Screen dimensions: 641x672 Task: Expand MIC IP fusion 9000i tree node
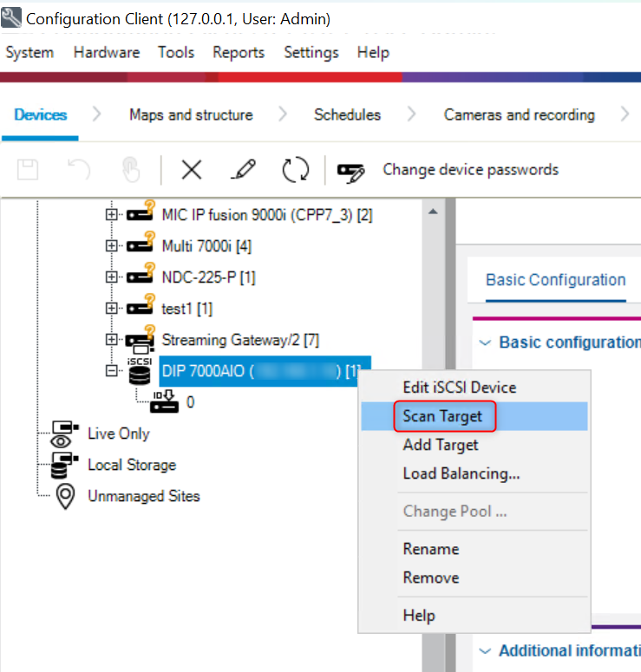pyautogui.click(x=112, y=214)
